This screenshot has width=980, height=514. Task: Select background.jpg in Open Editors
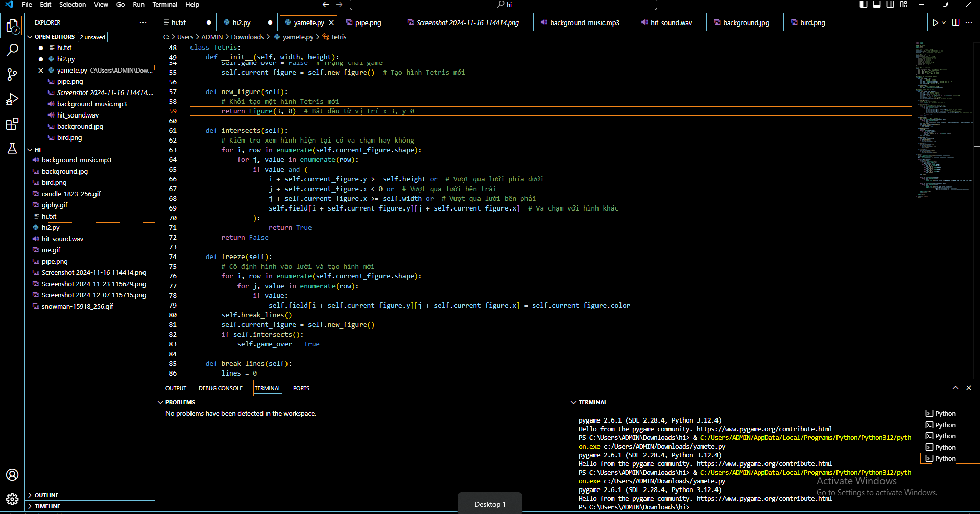point(90,126)
